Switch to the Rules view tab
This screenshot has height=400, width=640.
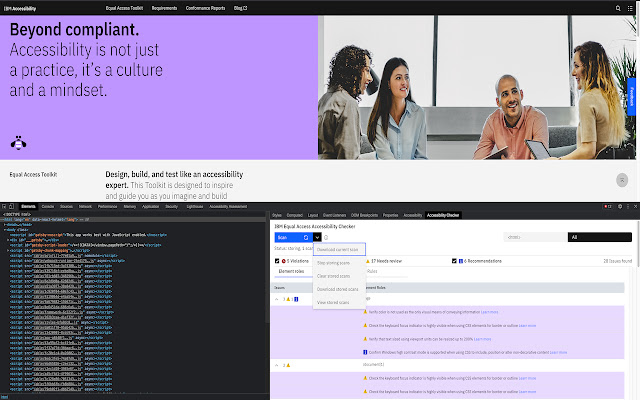[372, 271]
